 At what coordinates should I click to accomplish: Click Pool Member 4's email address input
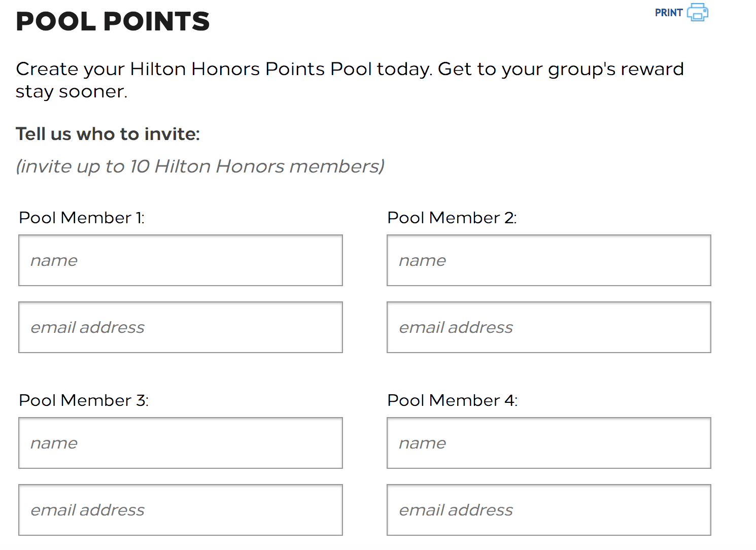click(548, 510)
